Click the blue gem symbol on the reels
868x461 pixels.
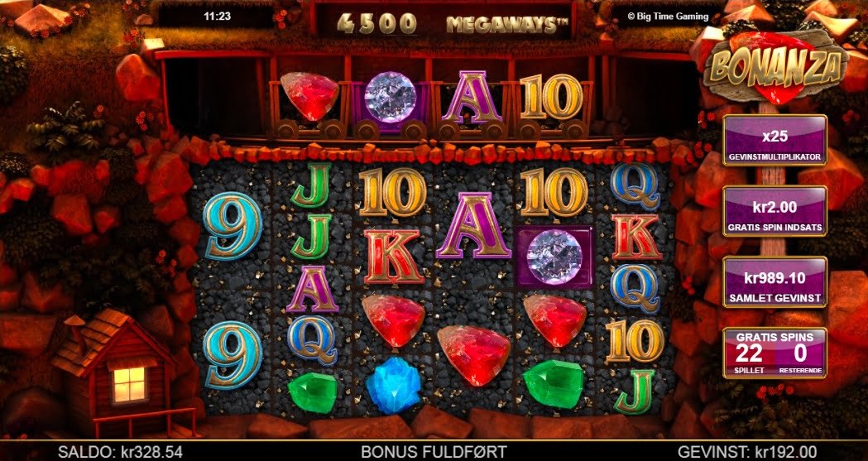coord(394,384)
